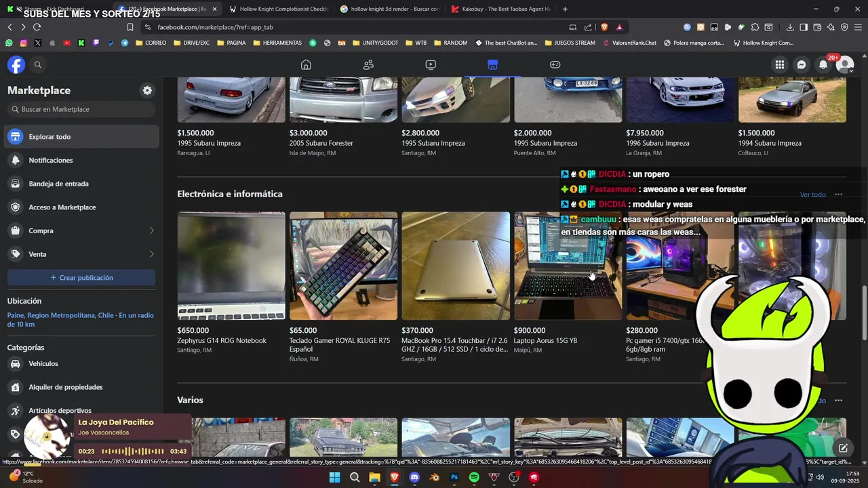The height and width of the screenshot is (488, 868).
Task: Open Spotify from the taskbar
Action: (474, 477)
